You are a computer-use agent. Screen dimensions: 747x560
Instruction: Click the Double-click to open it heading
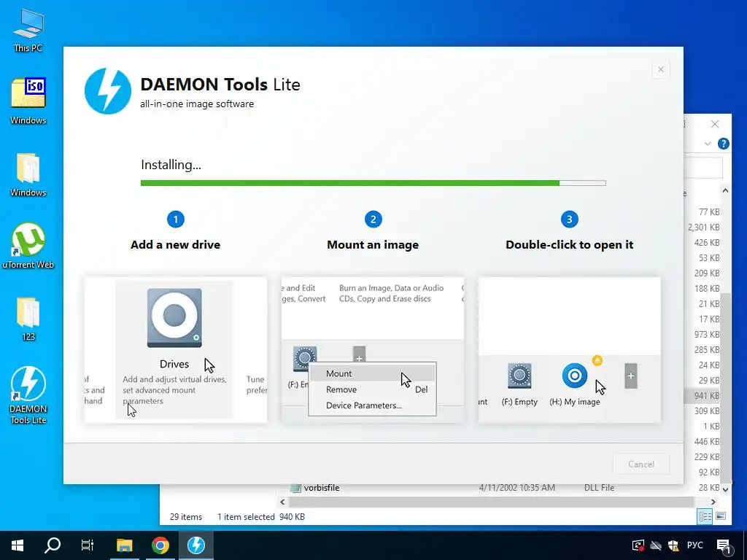pyautogui.click(x=569, y=245)
